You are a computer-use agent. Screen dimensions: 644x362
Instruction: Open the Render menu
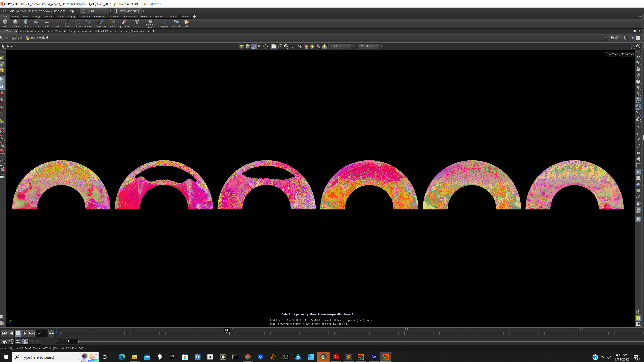21,11
